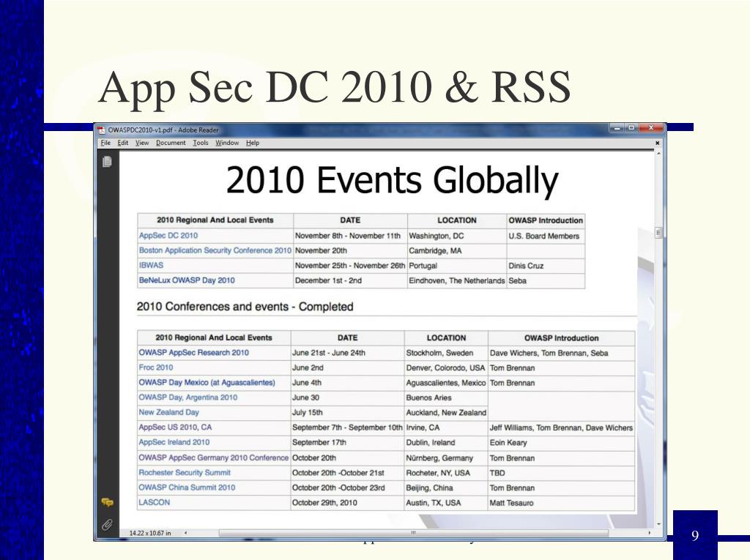Open the Document menu
The image size is (750, 560).
pyautogui.click(x=171, y=143)
